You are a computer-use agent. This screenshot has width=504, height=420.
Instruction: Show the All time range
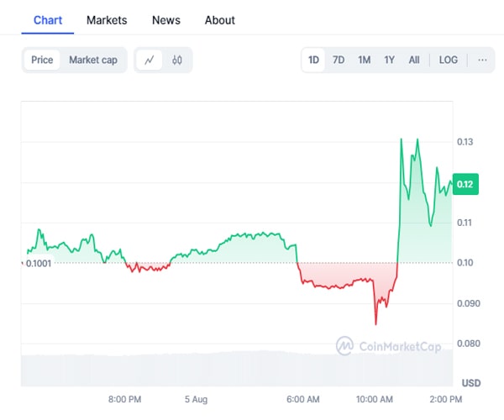[x=414, y=60]
